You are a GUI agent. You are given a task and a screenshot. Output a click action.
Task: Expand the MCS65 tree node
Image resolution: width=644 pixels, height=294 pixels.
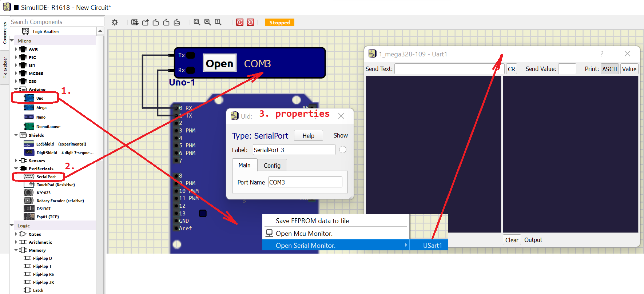click(16, 73)
